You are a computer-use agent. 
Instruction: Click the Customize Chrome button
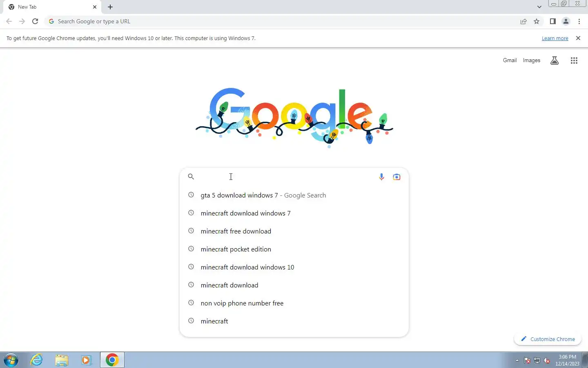click(x=548, y=339)
